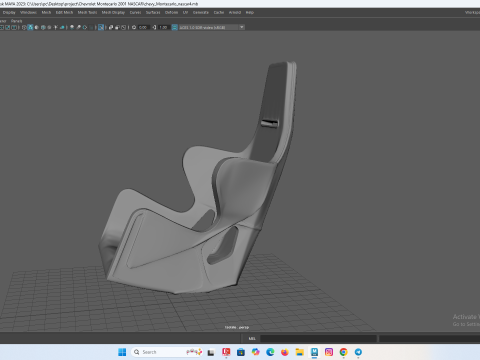Toggle Smooth Shade All icon
Image resolution: width=480 pixels, height=360 pixels.
pyautogui.click(x=30, y=27)
